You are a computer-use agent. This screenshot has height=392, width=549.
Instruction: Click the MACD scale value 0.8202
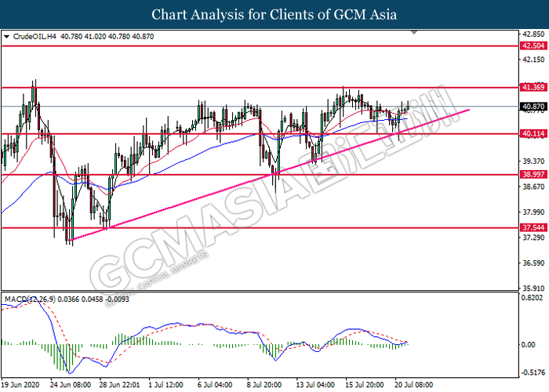coord(533,297)
